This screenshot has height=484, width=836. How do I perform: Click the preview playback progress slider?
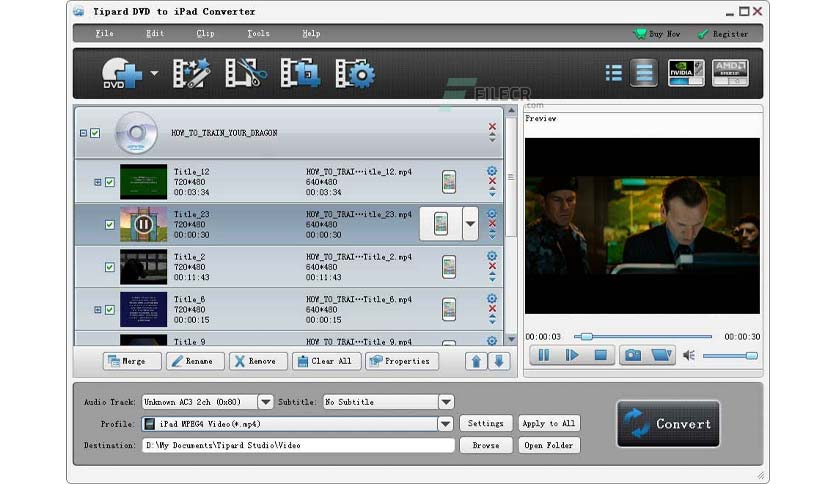[643, 336]
